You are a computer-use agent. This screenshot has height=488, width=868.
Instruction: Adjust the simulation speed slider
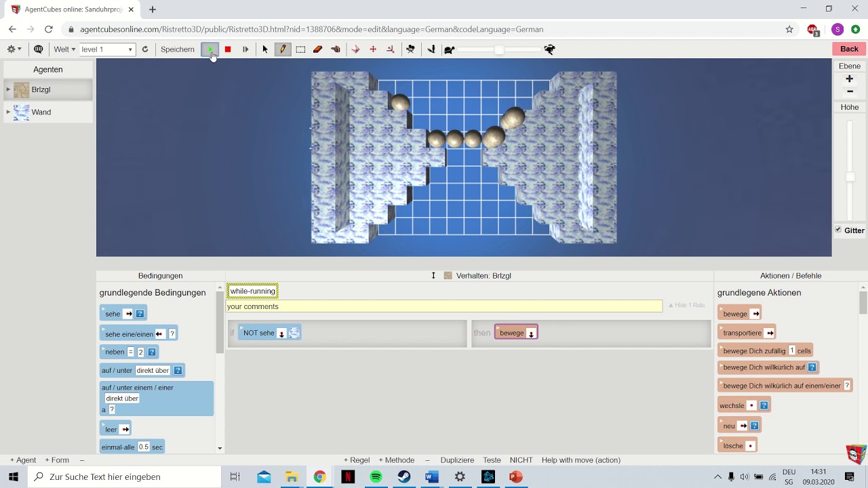click(499, 49)
